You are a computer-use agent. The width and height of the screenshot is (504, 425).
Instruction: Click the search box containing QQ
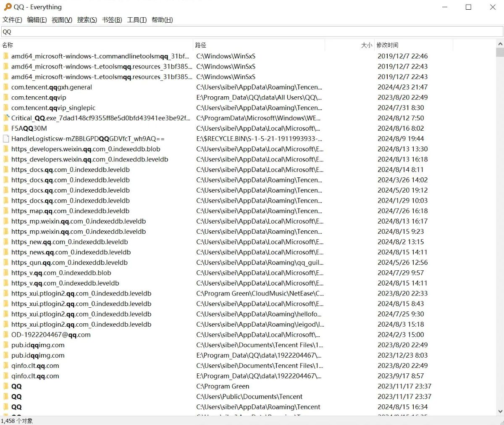252,32
